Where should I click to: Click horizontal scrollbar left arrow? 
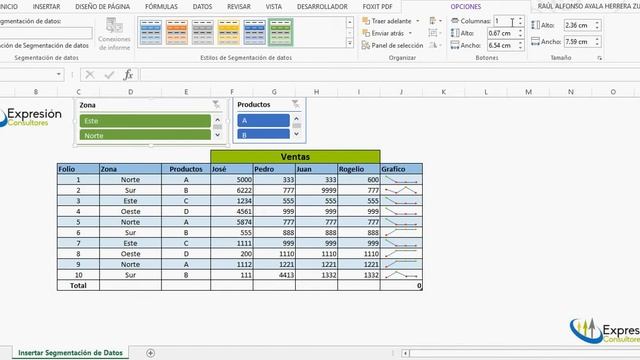[405, 353]
